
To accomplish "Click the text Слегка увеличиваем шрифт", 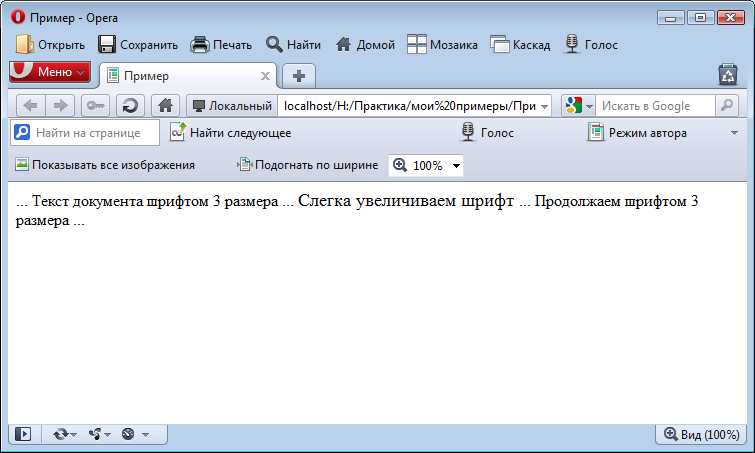I will [x=406, y=200].
